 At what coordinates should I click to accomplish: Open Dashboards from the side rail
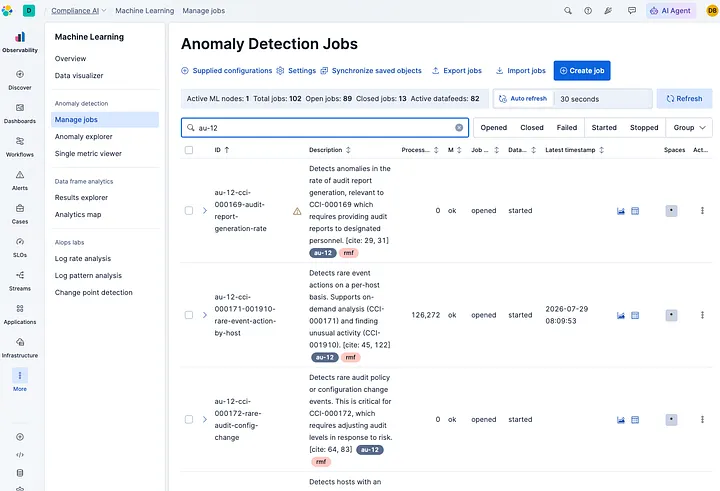(20, 113)
